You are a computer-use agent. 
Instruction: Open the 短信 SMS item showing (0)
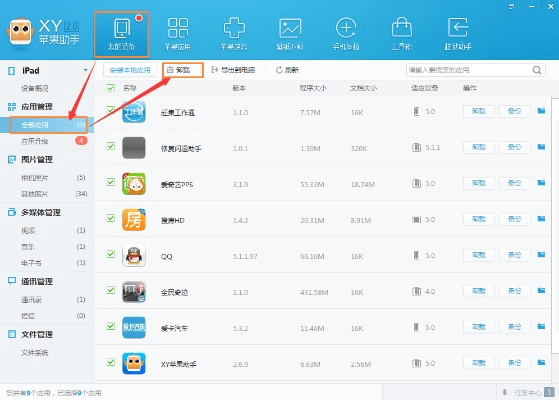click(x=47, y=316)
